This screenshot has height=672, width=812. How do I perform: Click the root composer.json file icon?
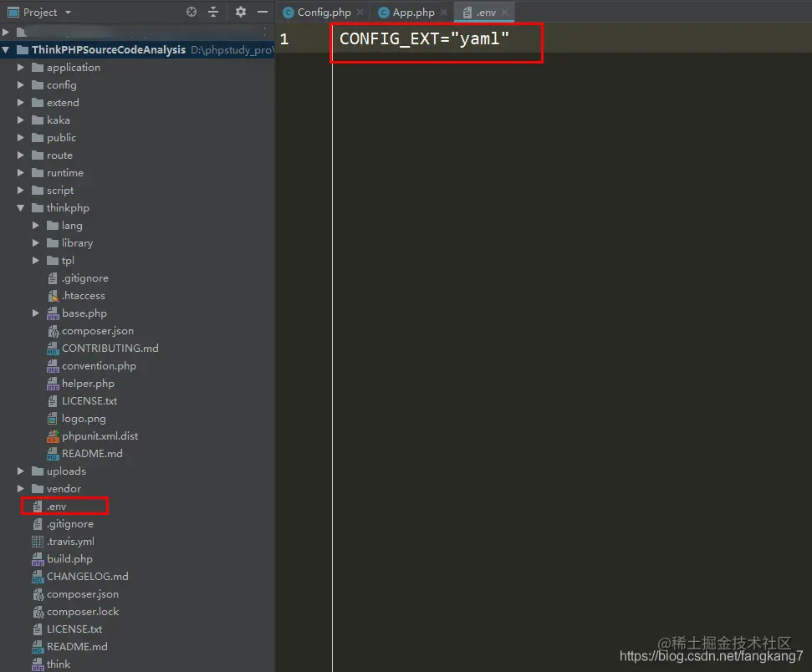click(38, 594)
